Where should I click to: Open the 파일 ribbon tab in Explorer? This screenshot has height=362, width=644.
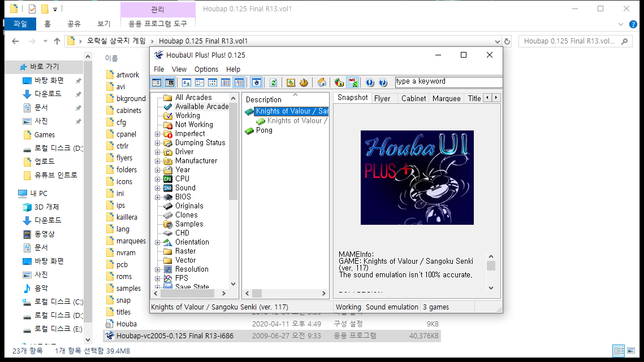coord(20,24)
